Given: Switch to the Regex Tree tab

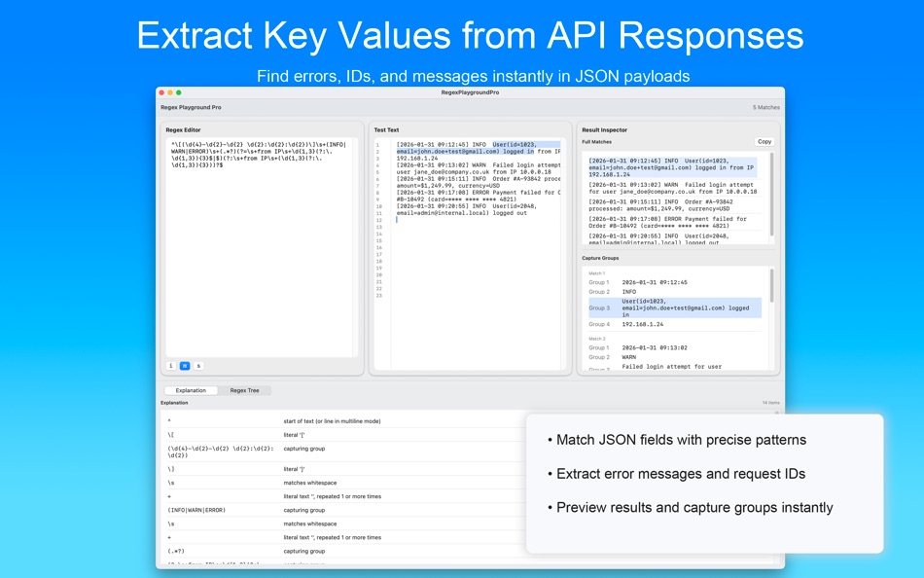Looking at the screenshot, I should [x=244, y=390].
